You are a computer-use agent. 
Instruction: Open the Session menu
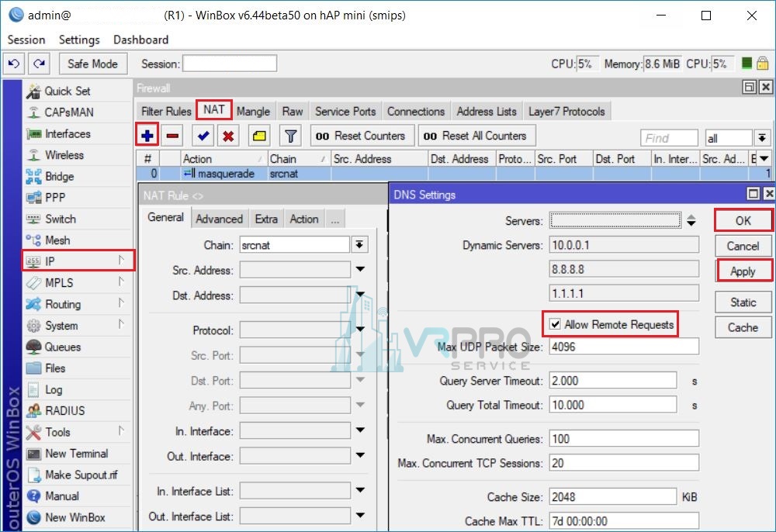pos(26,40)
